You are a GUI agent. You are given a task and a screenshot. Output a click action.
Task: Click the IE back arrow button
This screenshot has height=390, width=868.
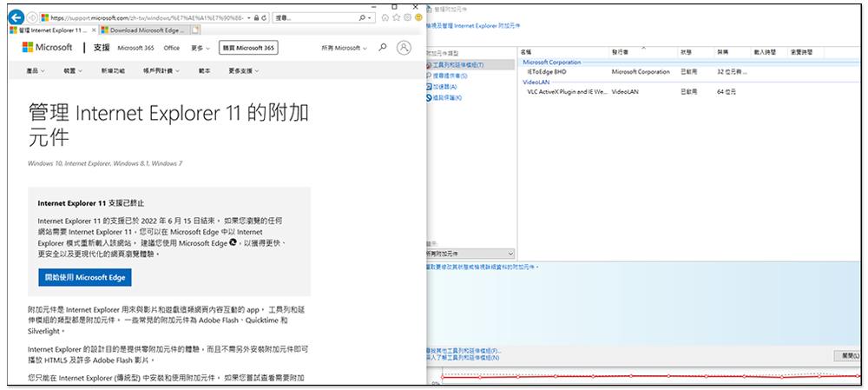click(x=15, y=17)
